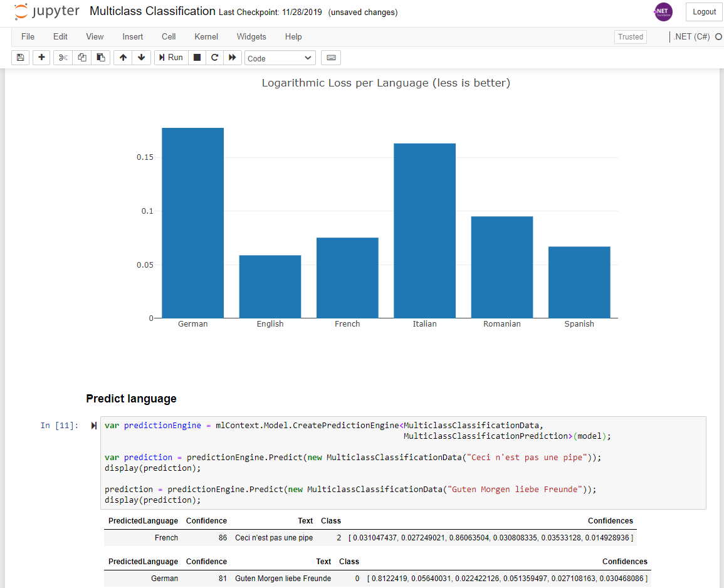The width and height of the screenshot is (724, 588).
Task: Click the Spanish bar in the chart
Action: (579, 282)
